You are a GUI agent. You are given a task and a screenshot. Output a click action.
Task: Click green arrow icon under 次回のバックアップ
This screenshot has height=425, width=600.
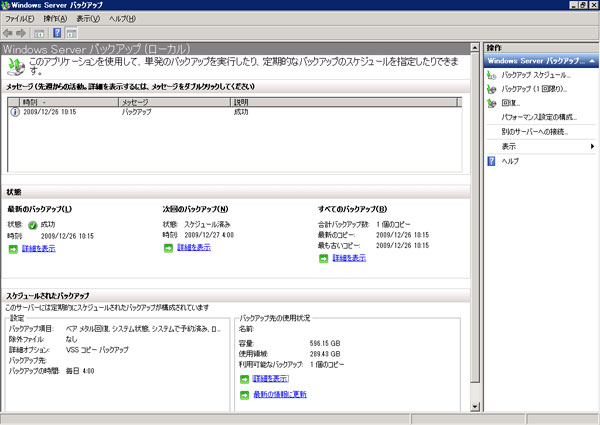[x=168, y=248]
